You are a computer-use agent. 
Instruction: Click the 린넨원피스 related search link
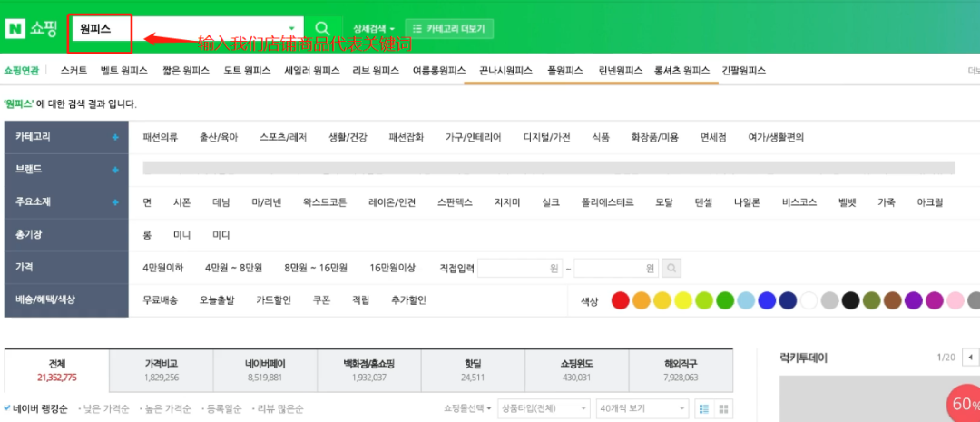[620, 71]
